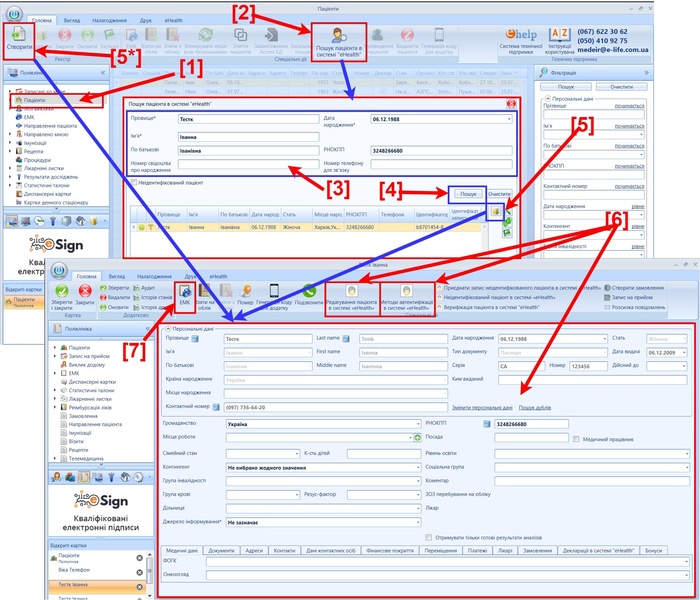Open Декларації в системі eHealth tab
This screenshot has width=700, height=600.
[598, 550]
